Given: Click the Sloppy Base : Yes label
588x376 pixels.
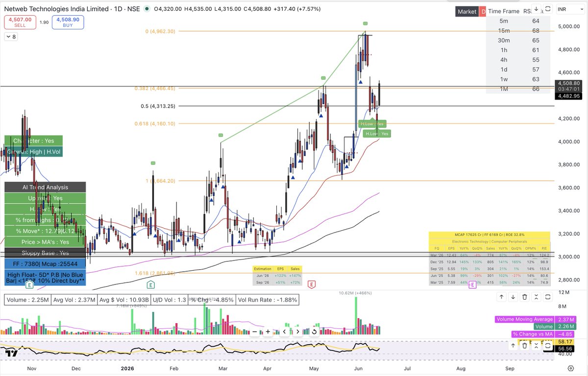Looking at the screenshot, I should tap(45, 253).
